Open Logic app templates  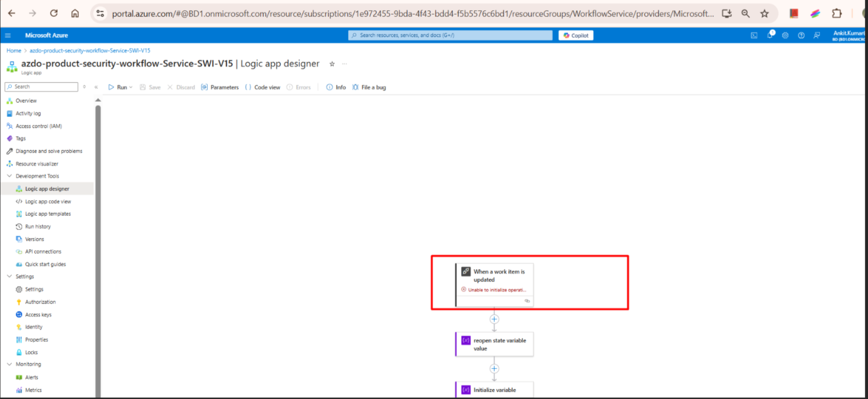tap(47, 214)
